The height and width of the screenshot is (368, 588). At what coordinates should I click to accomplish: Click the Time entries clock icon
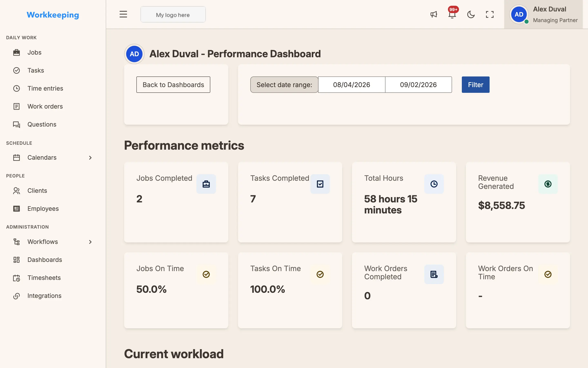pyautogui.click(x=17, y=88)
